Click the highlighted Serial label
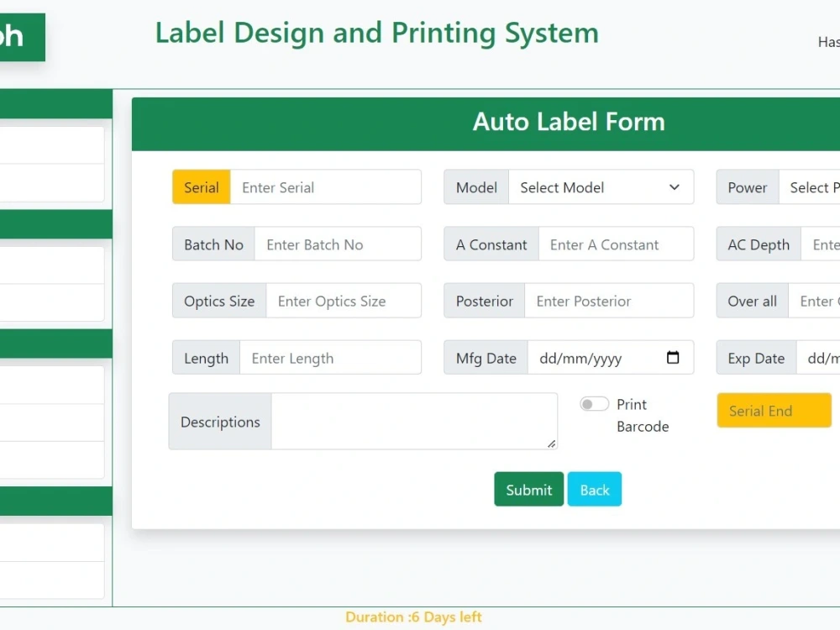 [x=201, y=187]
